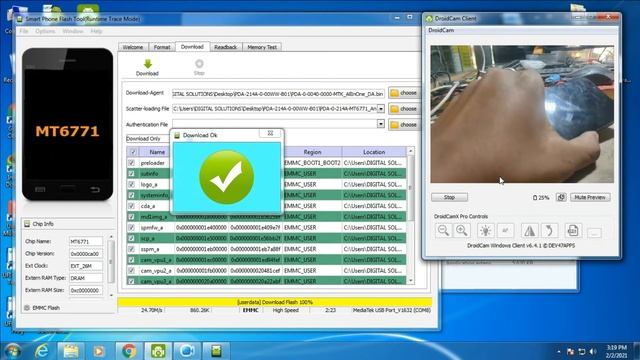Expand the Authentication File dropdown arrow
Screen dimensions: 640x360
click(381, 124)
